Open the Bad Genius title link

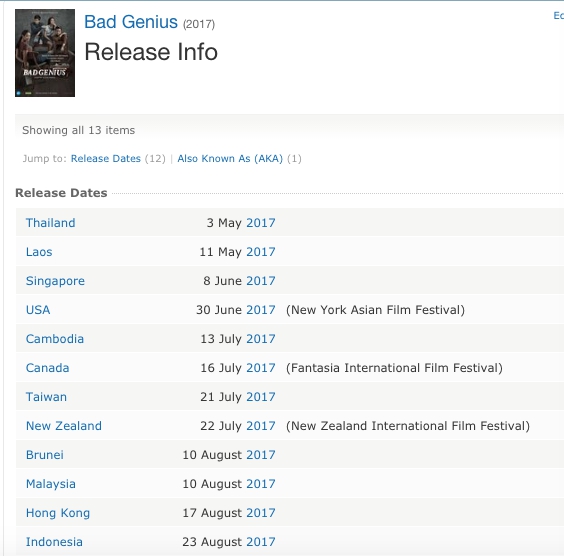[x=131, y=22]
